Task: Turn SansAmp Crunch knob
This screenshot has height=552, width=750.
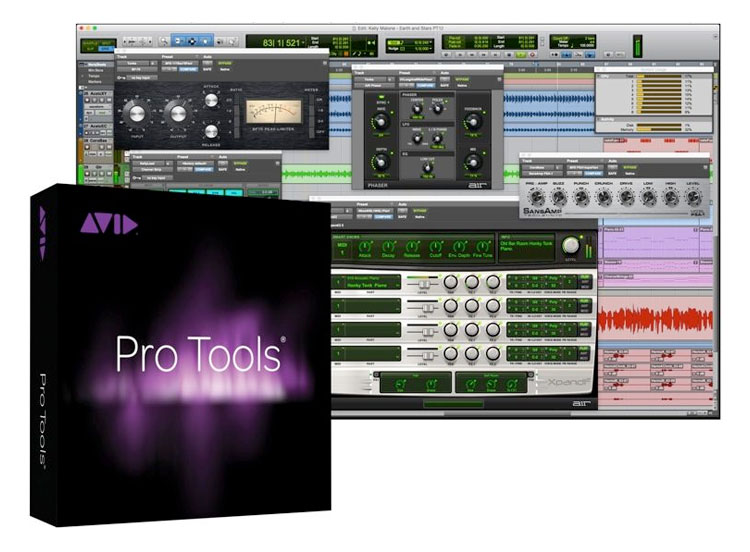Action: coord(603,197)
